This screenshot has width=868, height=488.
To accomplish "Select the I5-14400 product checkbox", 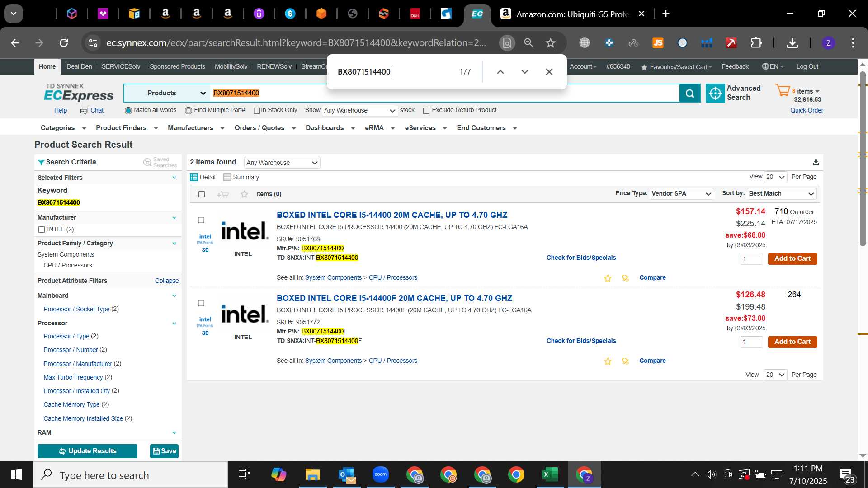I will (202, 220).
